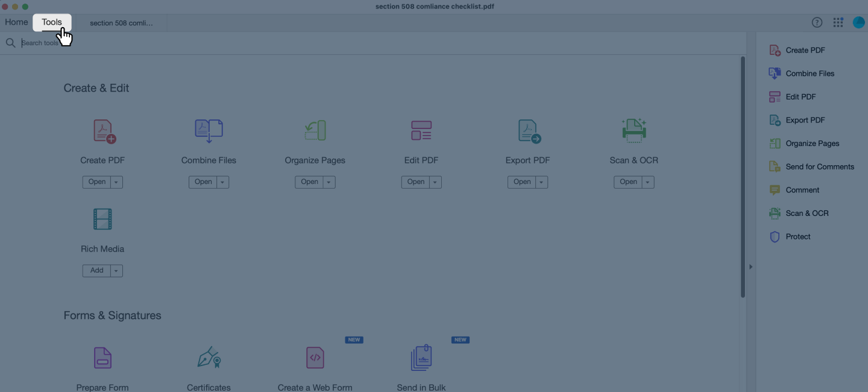Select the Create PDF tool icon

102,131
